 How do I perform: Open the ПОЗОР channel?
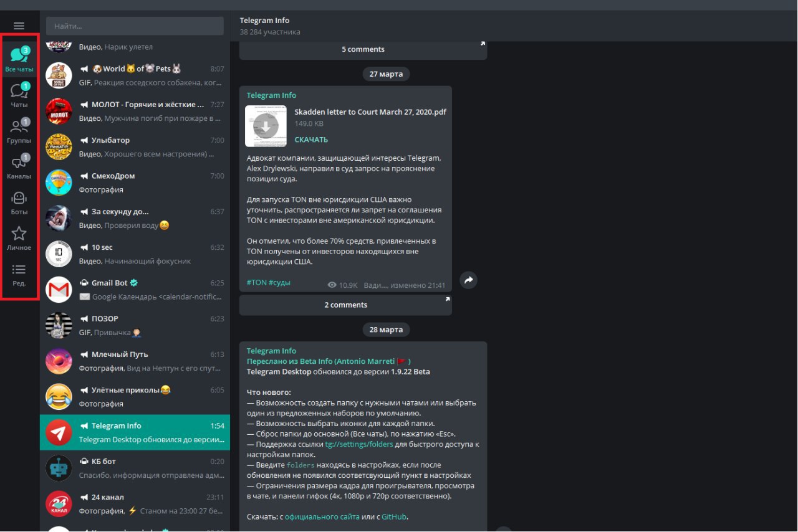(x=135, y=325)
